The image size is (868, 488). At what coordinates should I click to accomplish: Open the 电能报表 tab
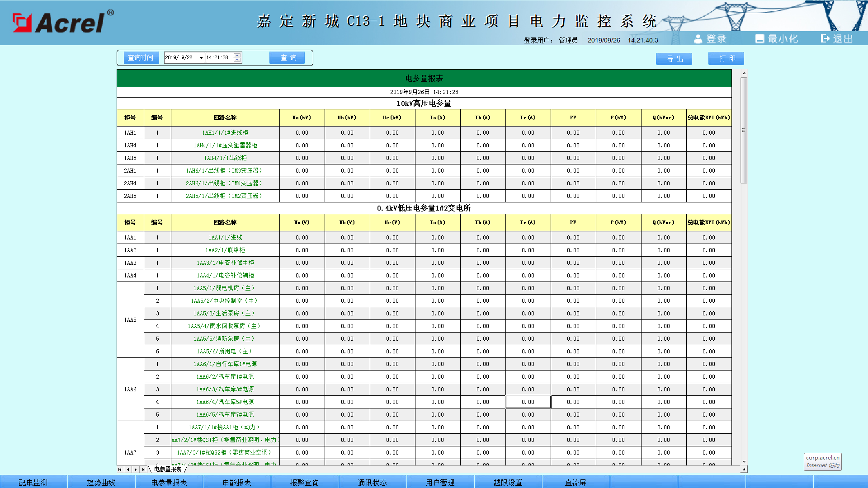point(236,482)
